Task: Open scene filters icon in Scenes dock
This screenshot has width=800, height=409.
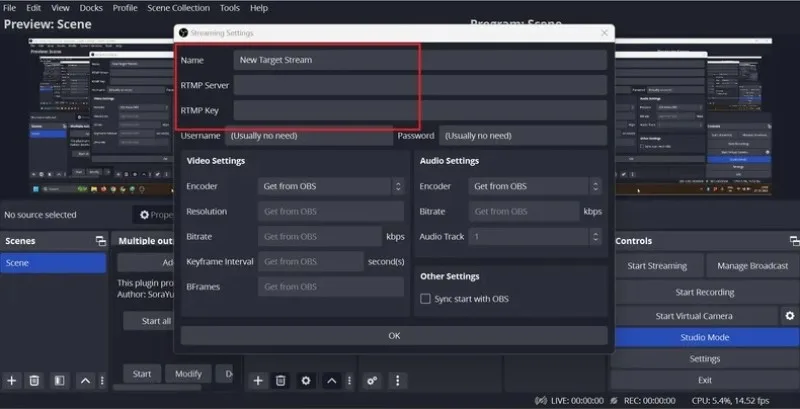Action: tap(59, 380)
